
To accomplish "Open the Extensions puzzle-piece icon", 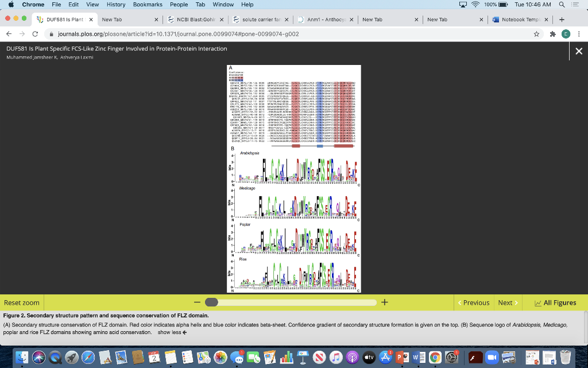I will click(x=551, y=34).
